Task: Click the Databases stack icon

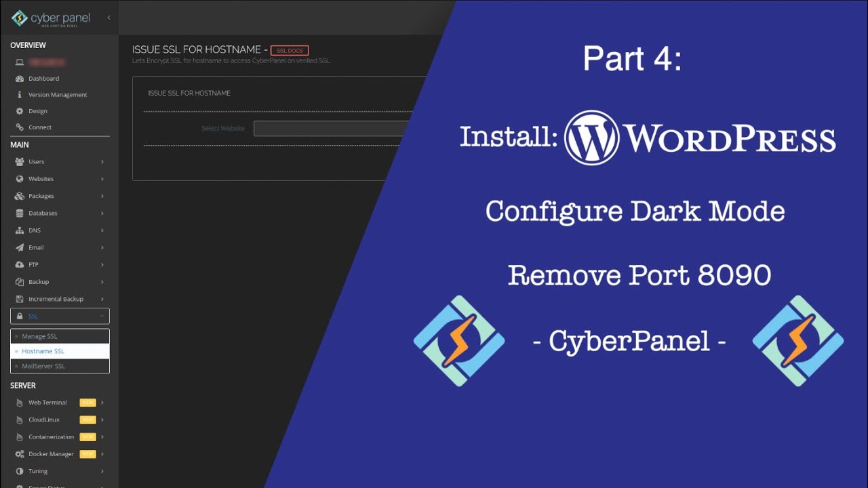Action: coord(20,213)
